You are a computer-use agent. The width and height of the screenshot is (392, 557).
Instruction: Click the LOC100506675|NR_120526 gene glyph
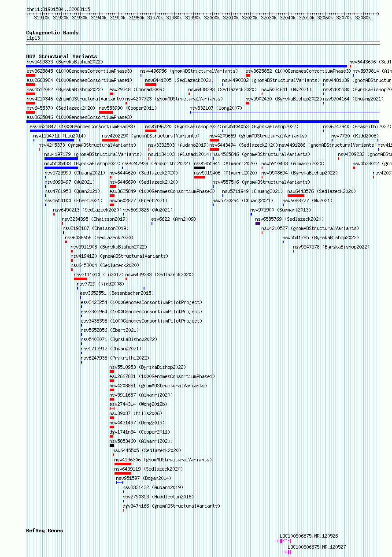click(x=285, y=541)
